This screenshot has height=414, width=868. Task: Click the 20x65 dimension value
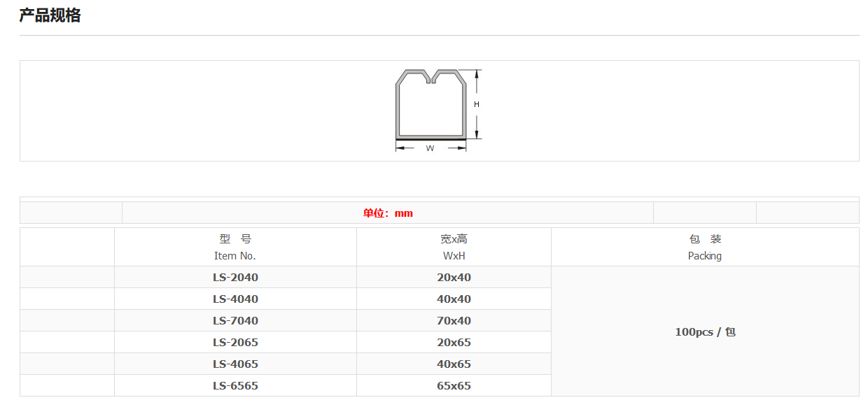tap(454, 343)
